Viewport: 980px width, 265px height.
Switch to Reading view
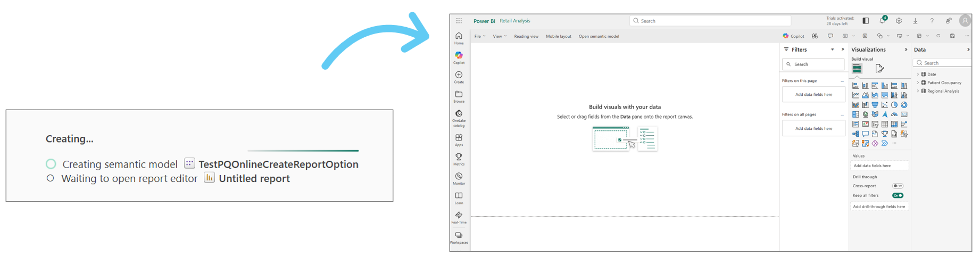pos(526,36)
